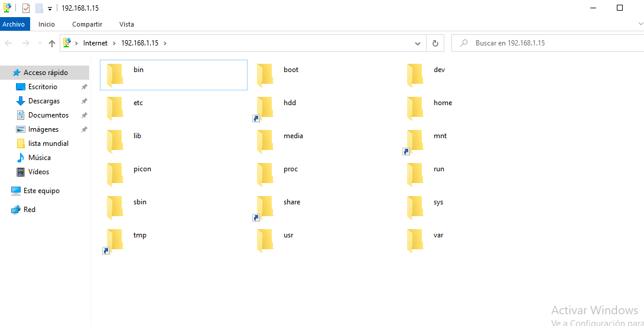Click the Descargas icon in the sidebar
This screenshot has width=644, height=326.
[x=21, y=101]
